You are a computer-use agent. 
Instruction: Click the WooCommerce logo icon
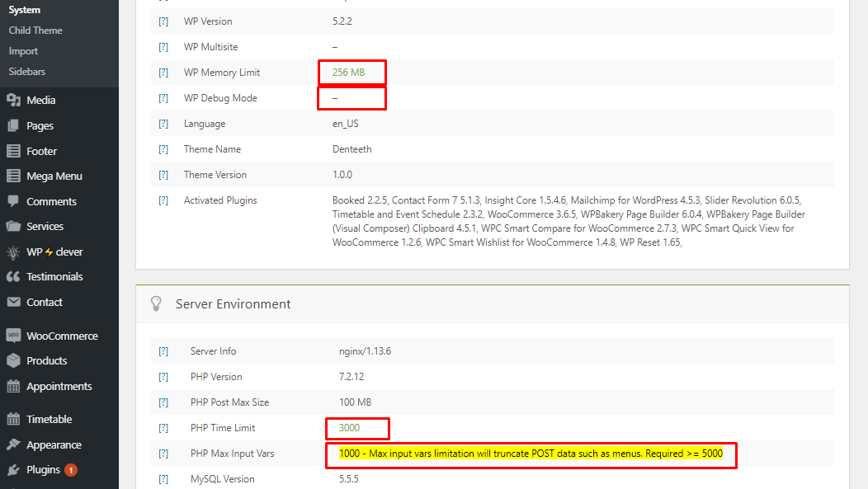click(x=13, y=336)
